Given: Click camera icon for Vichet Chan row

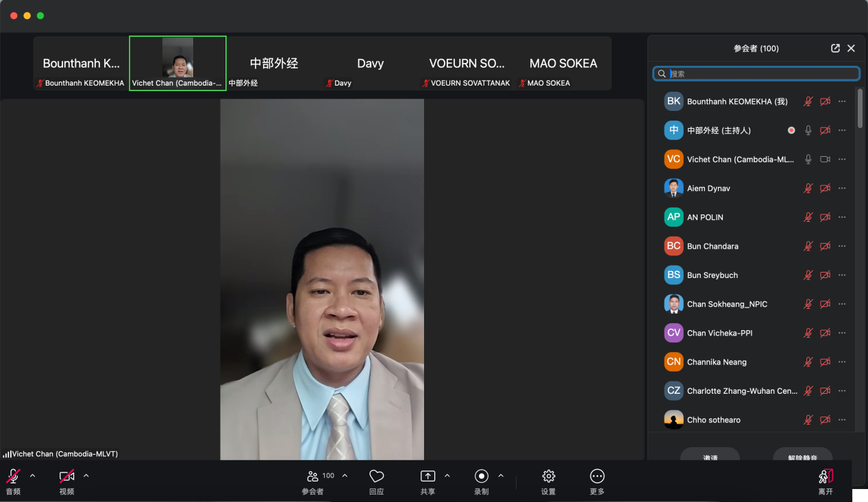Looking at the screenshot, I should pos(826,159).
